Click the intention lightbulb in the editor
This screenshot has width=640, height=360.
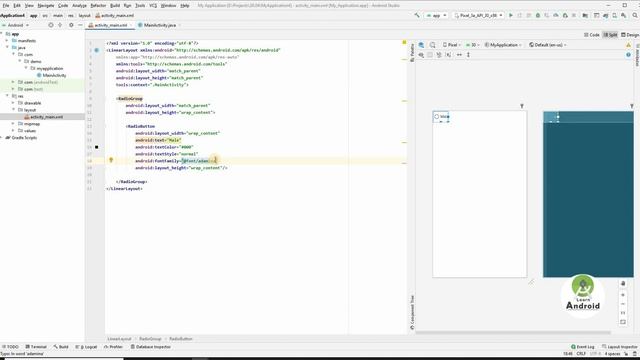coord(111,160)
